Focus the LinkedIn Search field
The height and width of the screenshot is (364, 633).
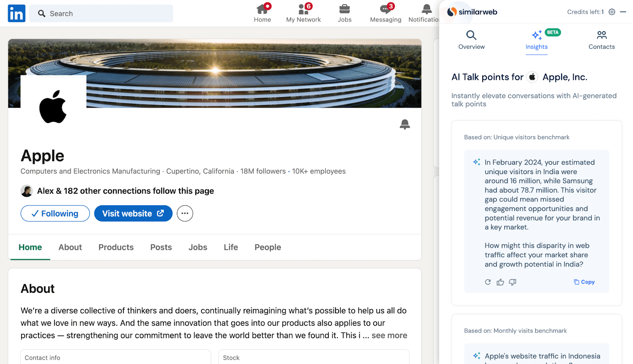[x=101, y=13]
